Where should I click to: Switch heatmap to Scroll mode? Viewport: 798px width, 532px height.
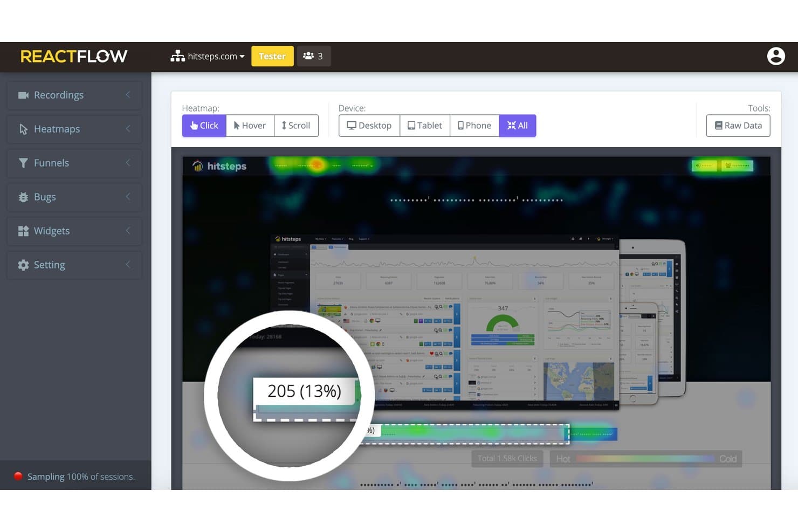tap(297, 126)
